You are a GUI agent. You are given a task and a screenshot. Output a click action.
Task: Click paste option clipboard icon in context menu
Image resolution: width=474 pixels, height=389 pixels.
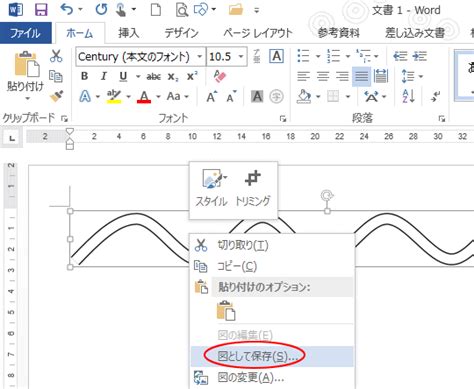pos(226,310)
